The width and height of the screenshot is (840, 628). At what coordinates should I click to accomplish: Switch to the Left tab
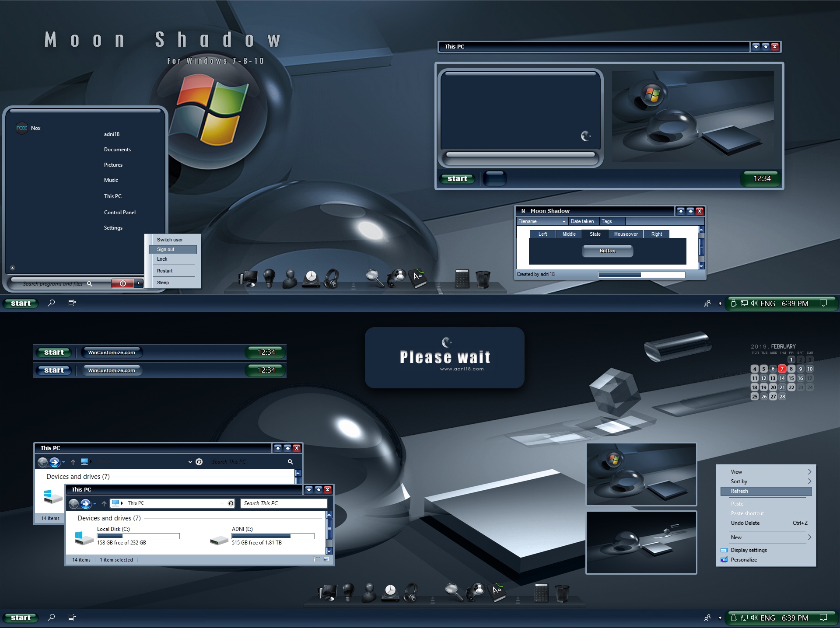[x=542, y=234]
